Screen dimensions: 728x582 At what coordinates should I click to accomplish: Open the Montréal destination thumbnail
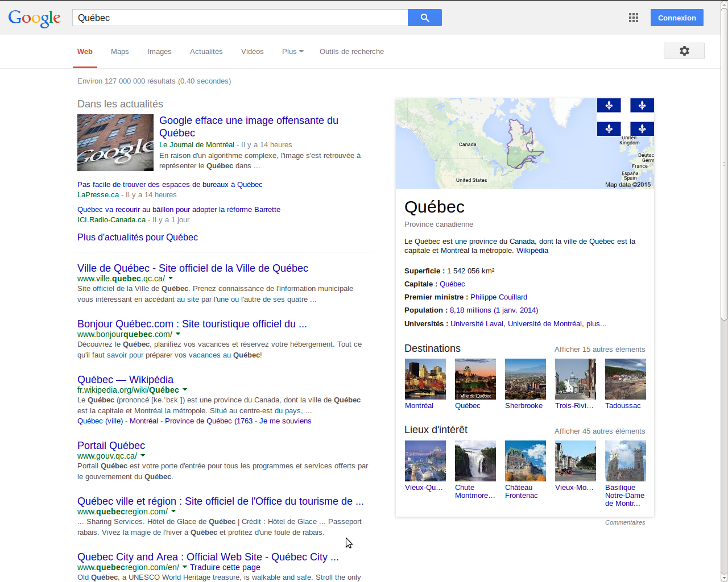[x=425, y=379]
